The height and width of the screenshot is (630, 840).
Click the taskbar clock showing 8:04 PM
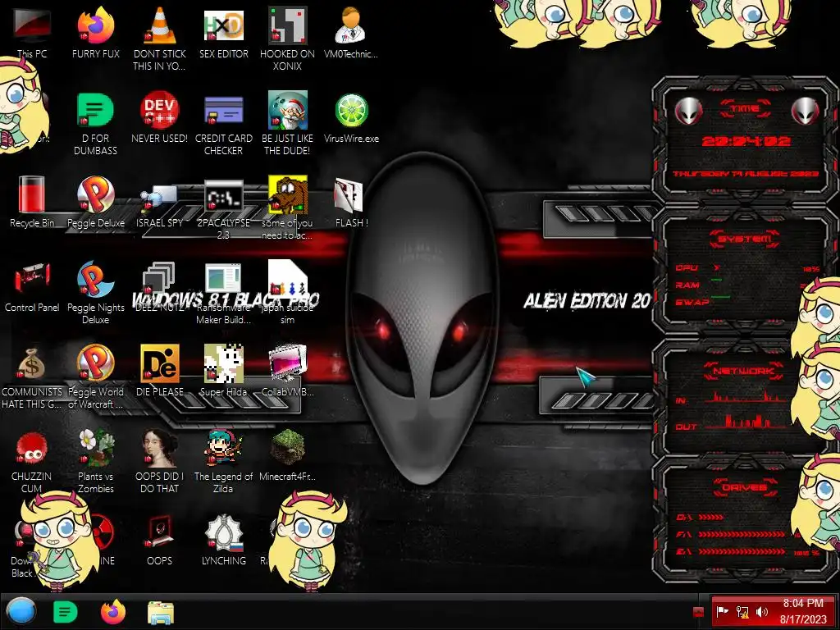coord(803,611)
